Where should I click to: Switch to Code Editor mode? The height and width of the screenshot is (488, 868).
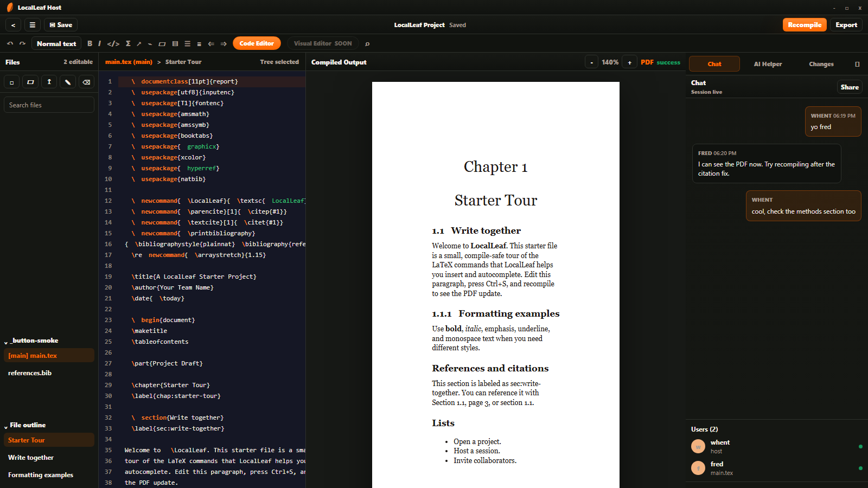(x=257, y=43)
